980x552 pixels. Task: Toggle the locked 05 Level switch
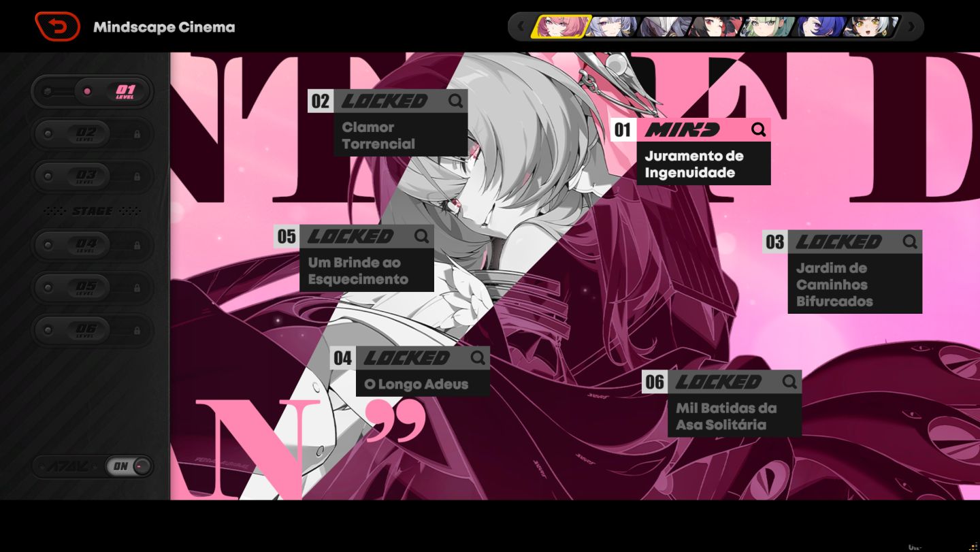[x=93, y=287]
